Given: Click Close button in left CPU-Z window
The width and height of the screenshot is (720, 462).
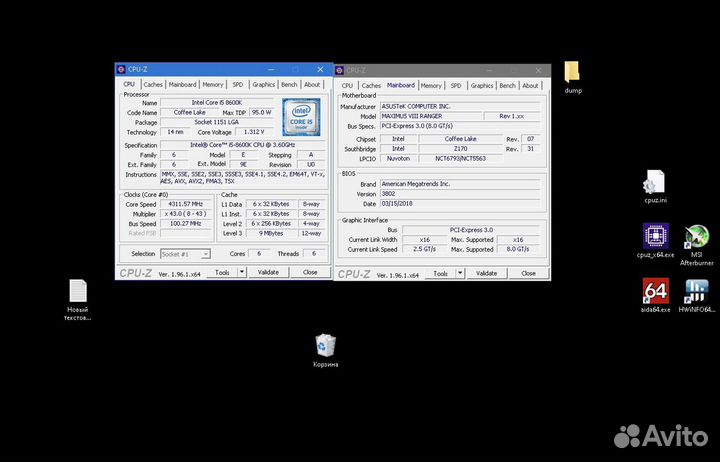Looking at the screenshot, I should (310, 272).
